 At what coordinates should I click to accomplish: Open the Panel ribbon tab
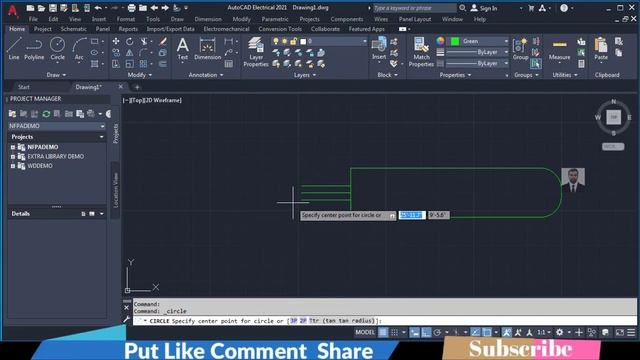click(102, 29)
